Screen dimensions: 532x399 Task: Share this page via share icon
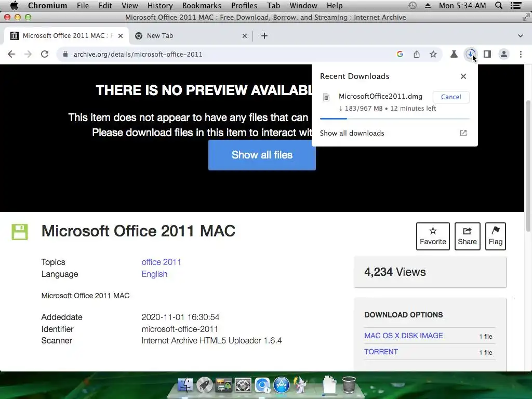(417, 54)
